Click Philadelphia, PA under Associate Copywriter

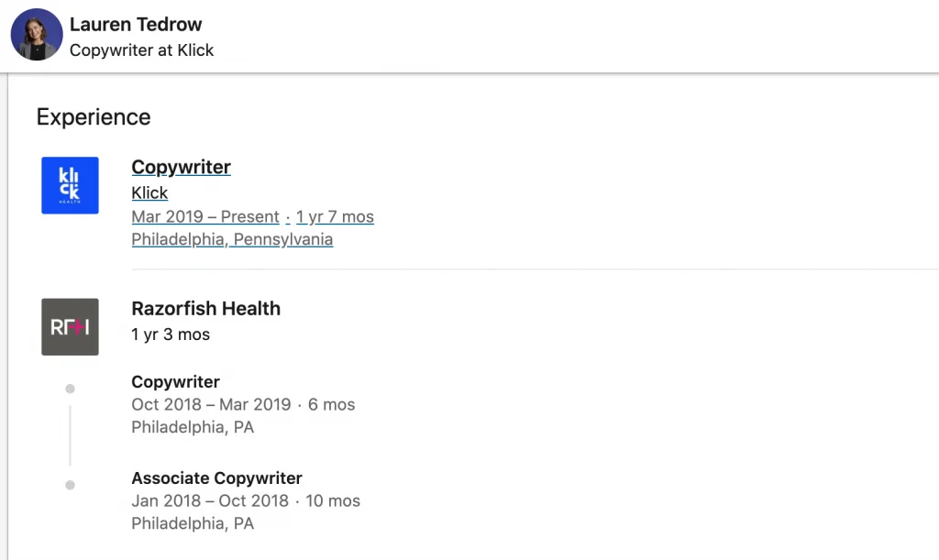click(193, 523)
